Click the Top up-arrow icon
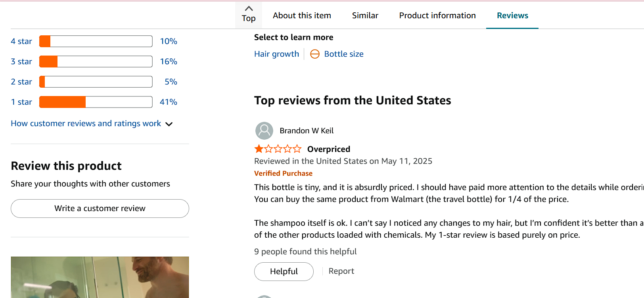The width and height of the screenshot is (644, 298). [x=249, y=8]
